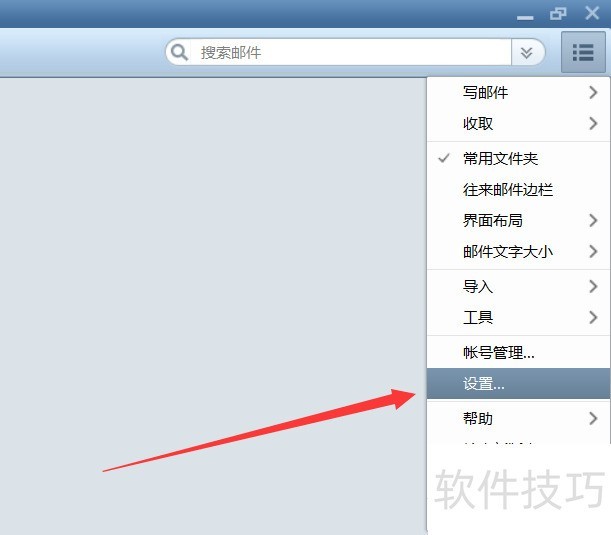Choose 写邮件 from the menu
This screenshot has height=535, width=611.
pos(486,92)
